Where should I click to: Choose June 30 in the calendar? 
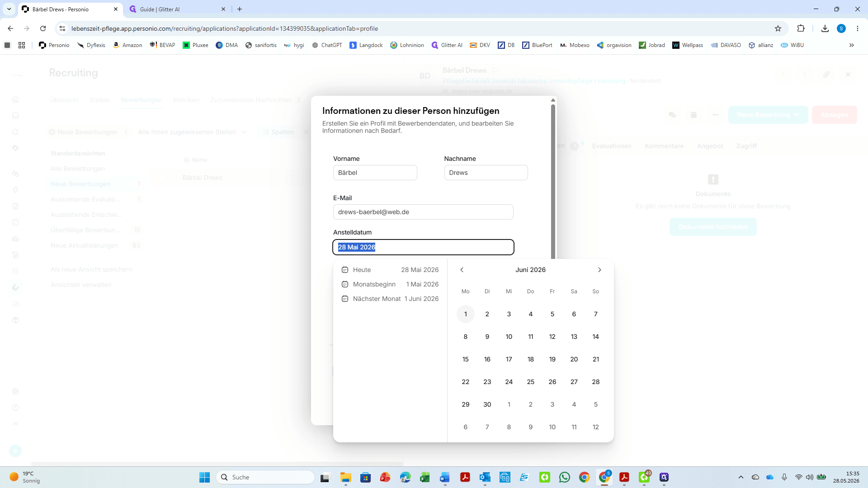487,404
